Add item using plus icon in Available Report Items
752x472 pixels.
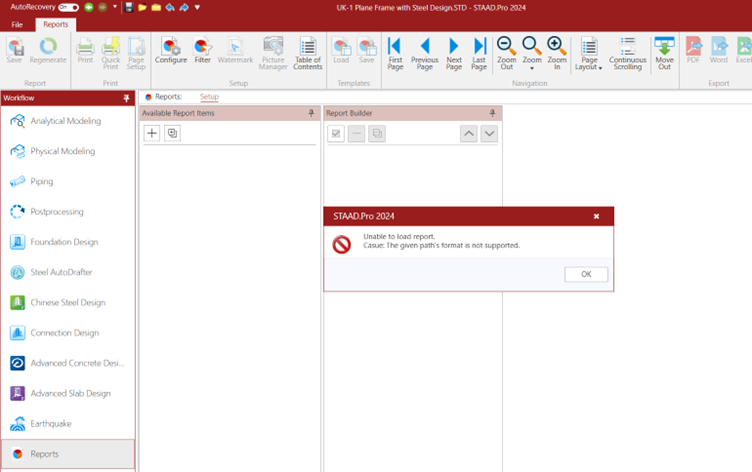point(152,133)
